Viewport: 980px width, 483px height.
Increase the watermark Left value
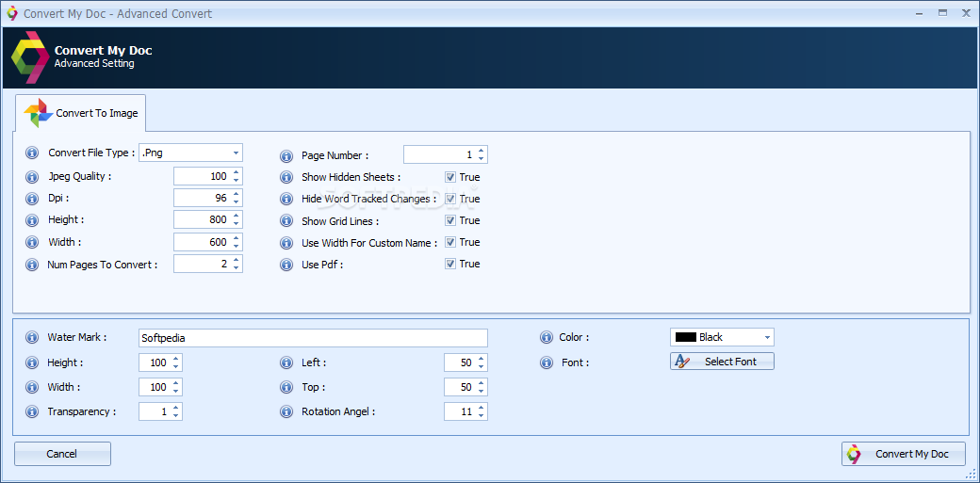point(481,359)
